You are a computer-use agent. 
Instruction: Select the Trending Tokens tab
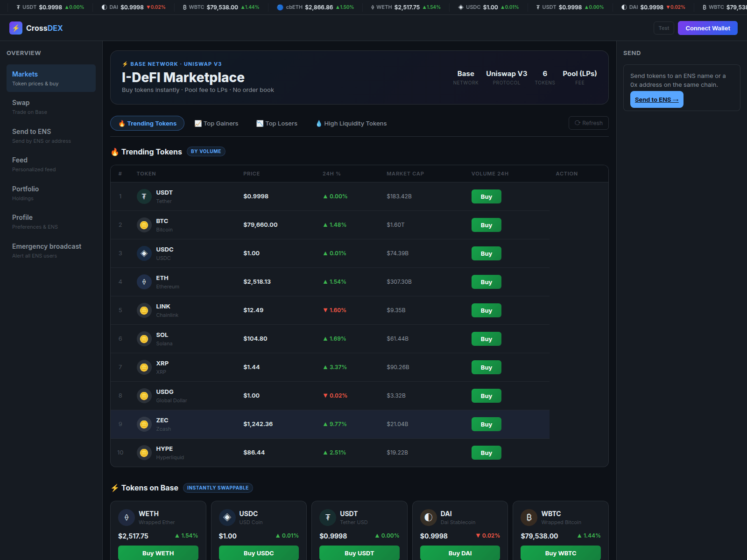click(147, 123)
